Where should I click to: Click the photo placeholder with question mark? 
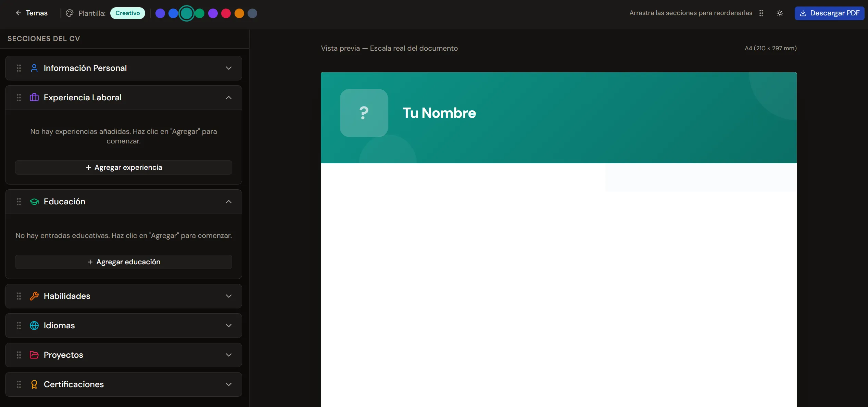(364, 113)
